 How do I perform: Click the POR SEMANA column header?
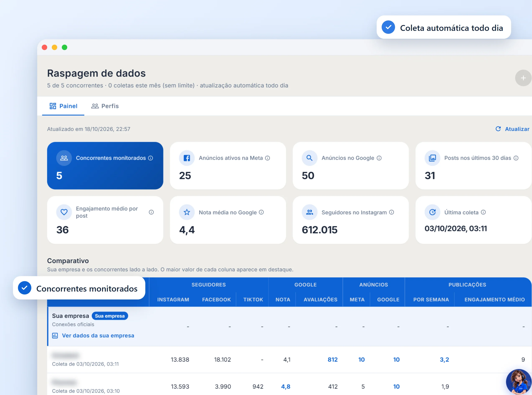[431, 299]
